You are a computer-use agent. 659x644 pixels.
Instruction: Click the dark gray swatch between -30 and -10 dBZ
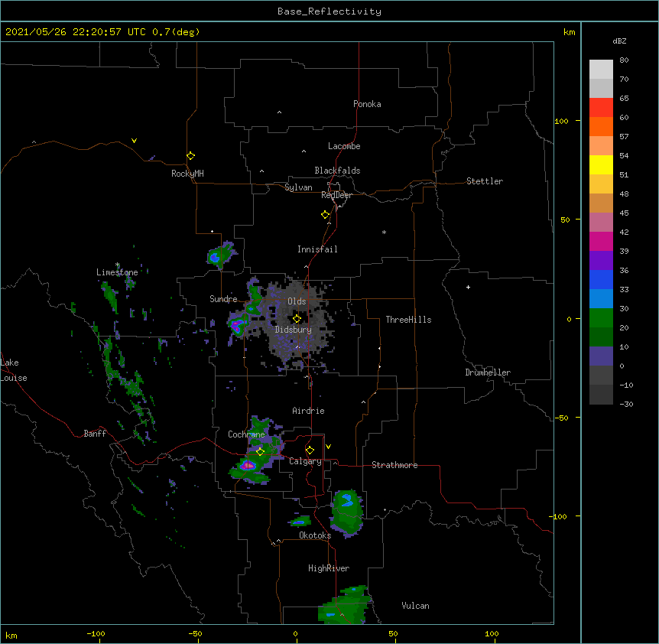click(601, 395)
